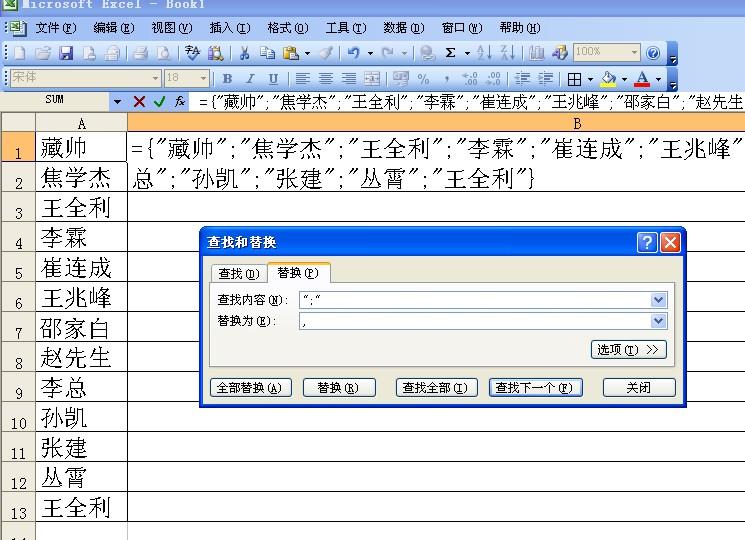This screenshot has width=745, height=540.
Task: Select the Format Painter brush
Action: click(326, 53)
